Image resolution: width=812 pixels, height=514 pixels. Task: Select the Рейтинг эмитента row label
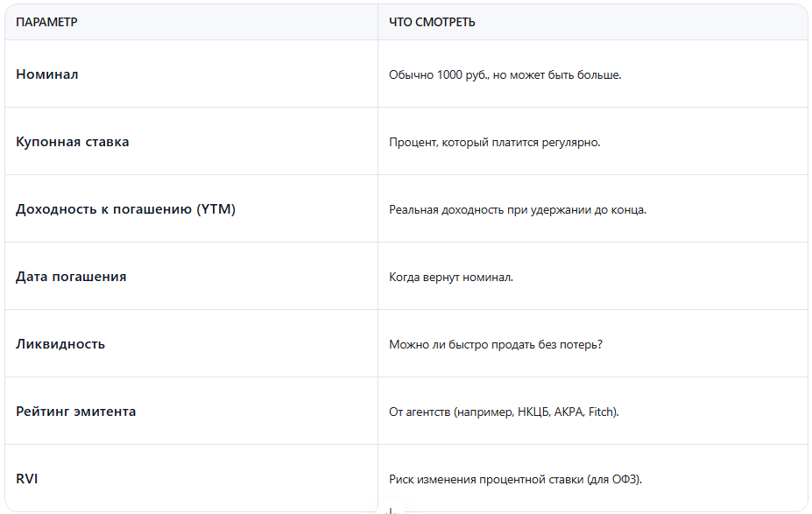[x=76, y=412]
